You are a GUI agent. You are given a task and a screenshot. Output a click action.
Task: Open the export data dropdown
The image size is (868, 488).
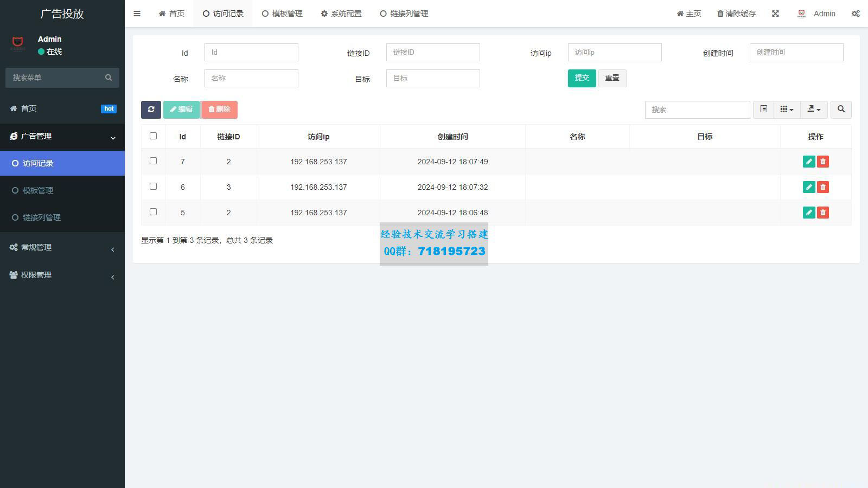click(x=814, y=110)
